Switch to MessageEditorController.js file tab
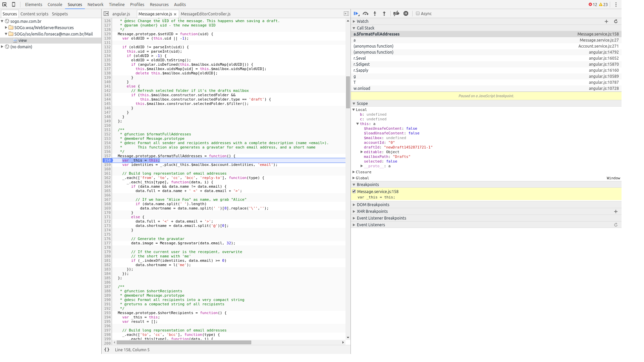The image size is (644, 362). [205, 14]
